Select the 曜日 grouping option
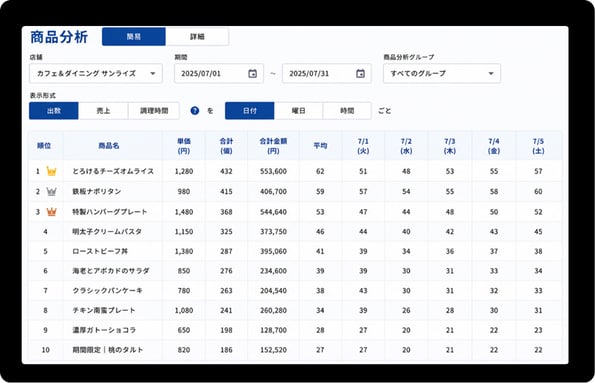 (x=299, y=110)
